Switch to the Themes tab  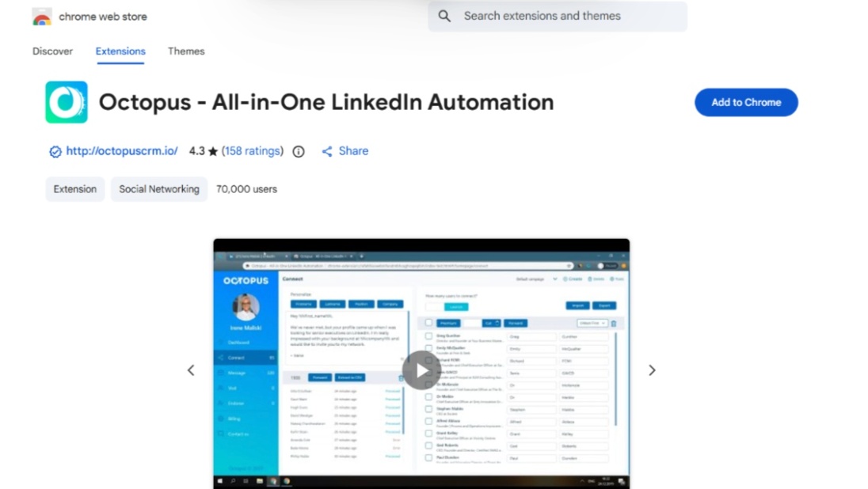[x=185, y=51]
